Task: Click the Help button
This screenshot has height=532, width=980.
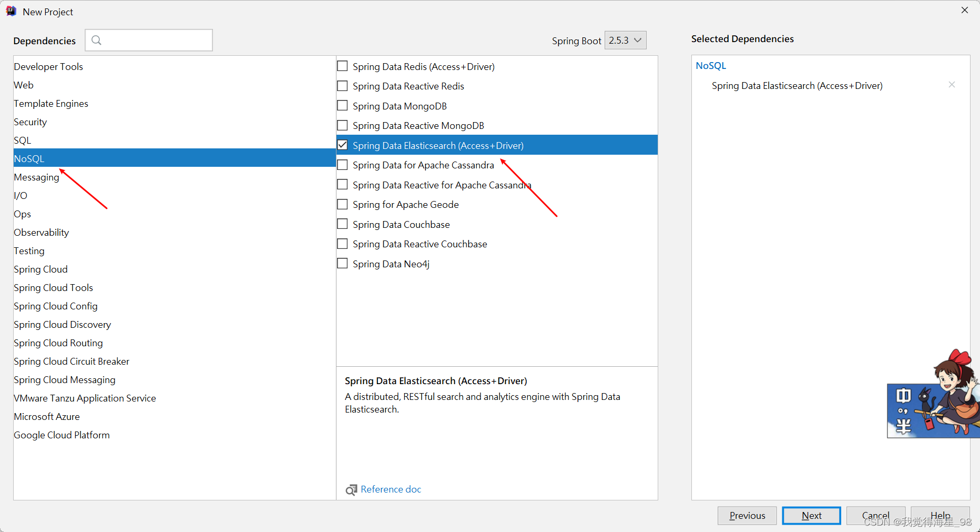Action: coord(940,516)
